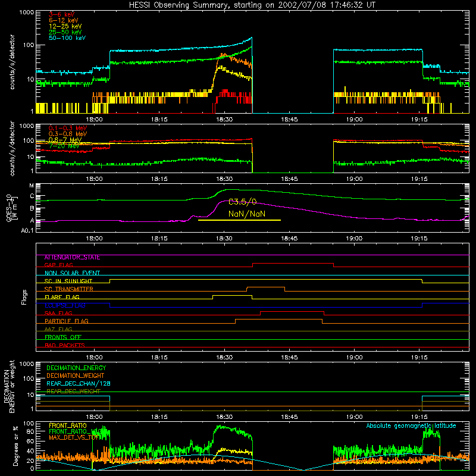Image resolution: width=476 pixels, height=476 pixels.
Task: Select the 3-6 keV legend label
Action: (x=61, y=14)
